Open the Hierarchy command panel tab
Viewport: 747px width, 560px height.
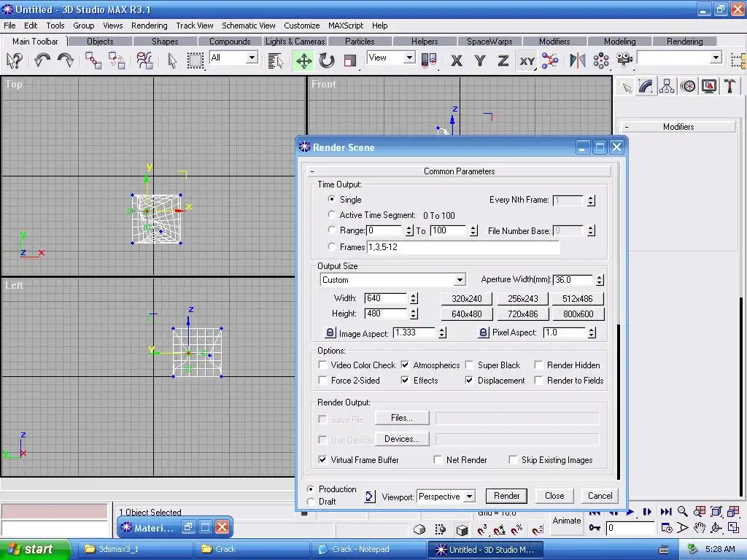[667, 86]
